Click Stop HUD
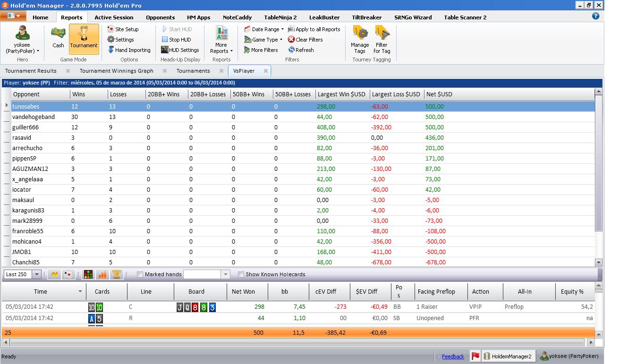Screen dimensions: 619x364 click(x=176, y=40)
